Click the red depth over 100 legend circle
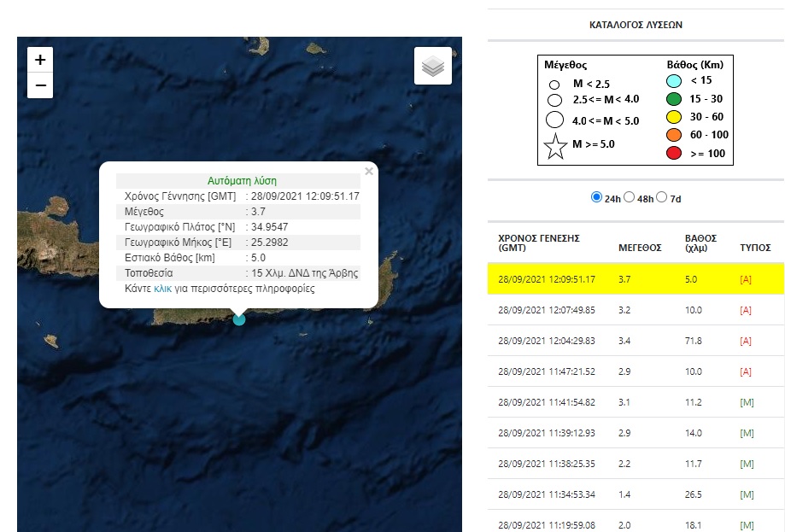 pyautogui.click(x=674, y=153)
